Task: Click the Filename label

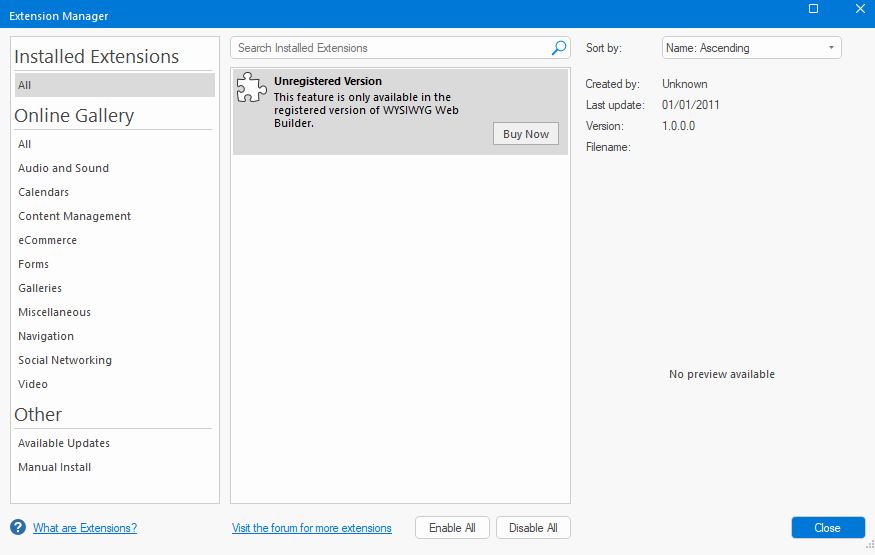Action: [608, 147]
